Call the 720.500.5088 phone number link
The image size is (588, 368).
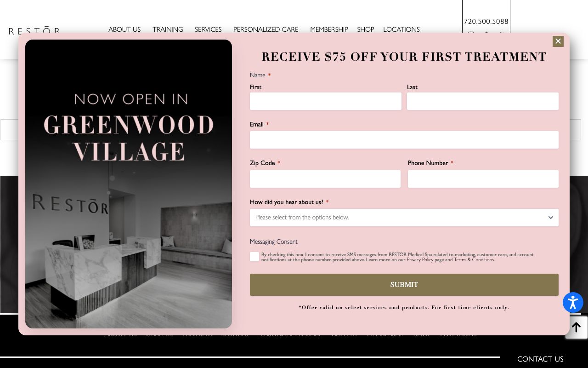pyautogui.click(x=486, y=21)
